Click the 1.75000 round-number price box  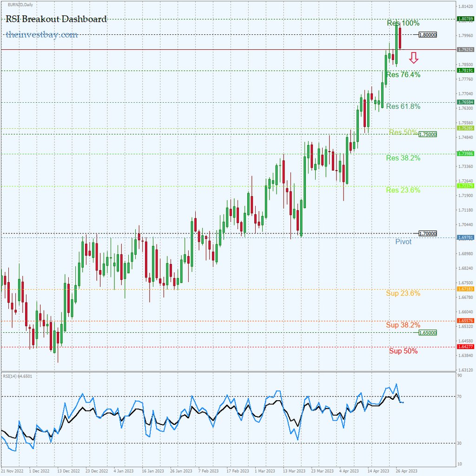(428, 134)
